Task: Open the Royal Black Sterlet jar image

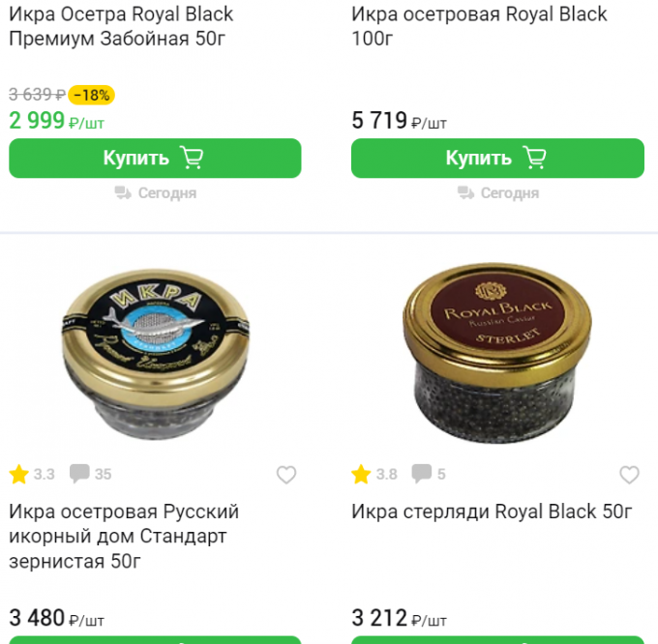Action: (x=497, y=354)
